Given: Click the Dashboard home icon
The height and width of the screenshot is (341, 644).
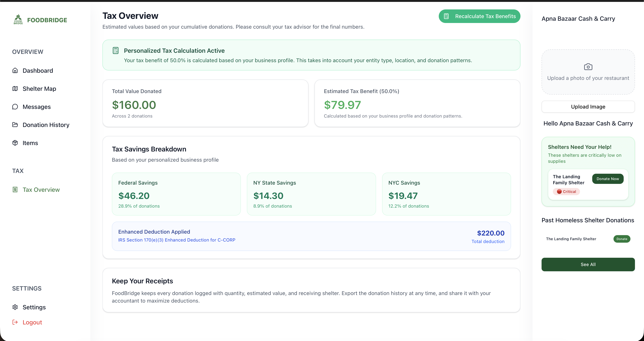Looking at the screenshot, I should pos(15,70).
